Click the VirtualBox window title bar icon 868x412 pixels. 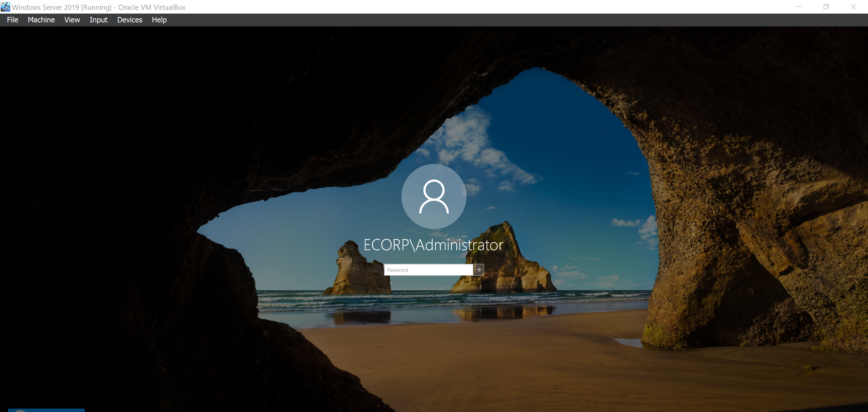tap(5, 7)
